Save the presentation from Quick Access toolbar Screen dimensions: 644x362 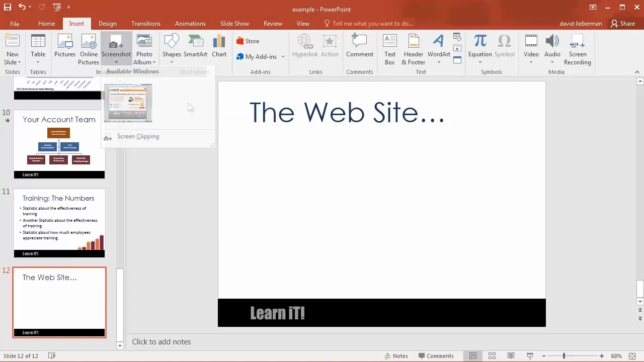pos(8,7)
